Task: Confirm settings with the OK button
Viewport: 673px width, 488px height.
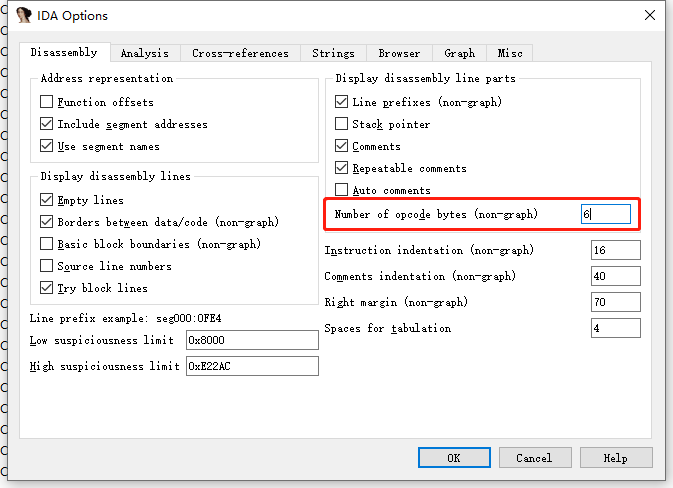Action: coord(454,458)
